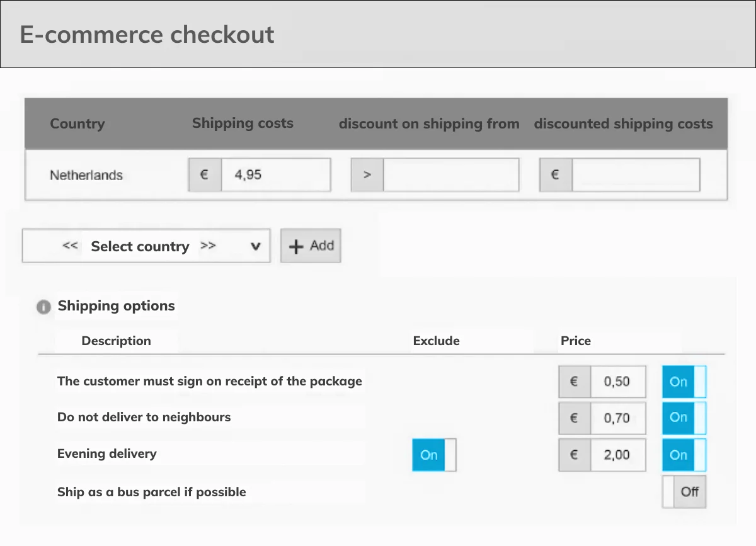Screen dimensions: 756x546
Task: Click the euro symbol beside the 0,50 price
Action: tap(574, 382)
